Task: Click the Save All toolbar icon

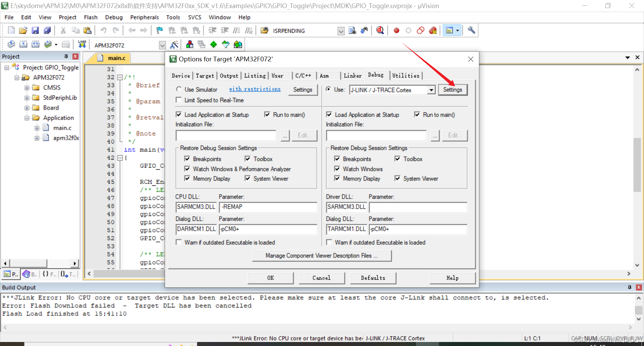Action: tap(47, 31)
